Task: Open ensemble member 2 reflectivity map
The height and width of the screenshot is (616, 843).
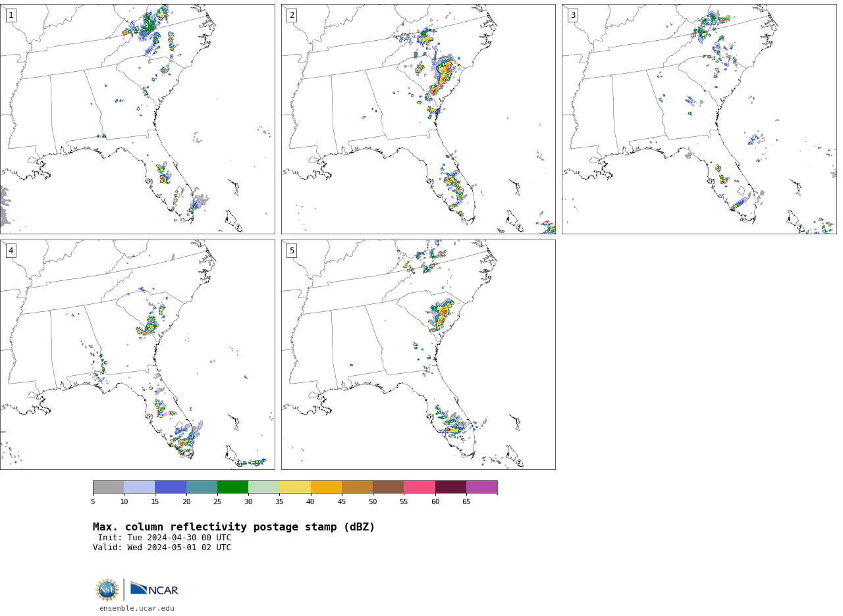Action: [x=418, y=119]
